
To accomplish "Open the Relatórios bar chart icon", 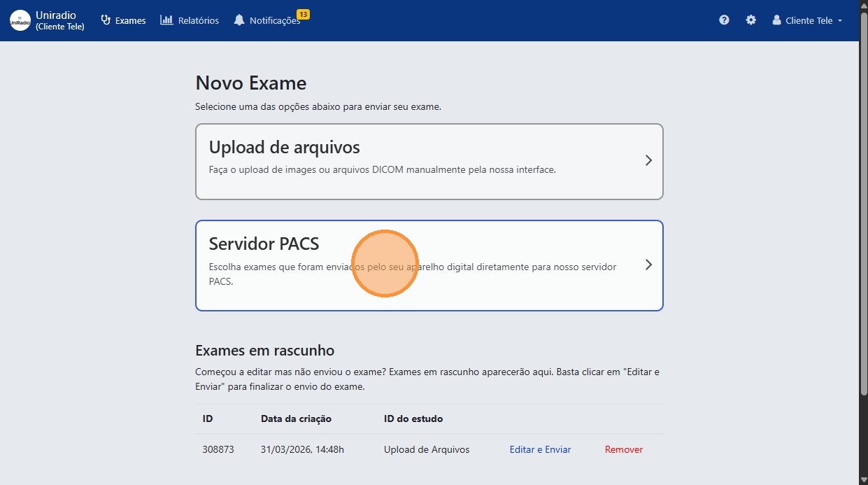I will coord(166,20).
